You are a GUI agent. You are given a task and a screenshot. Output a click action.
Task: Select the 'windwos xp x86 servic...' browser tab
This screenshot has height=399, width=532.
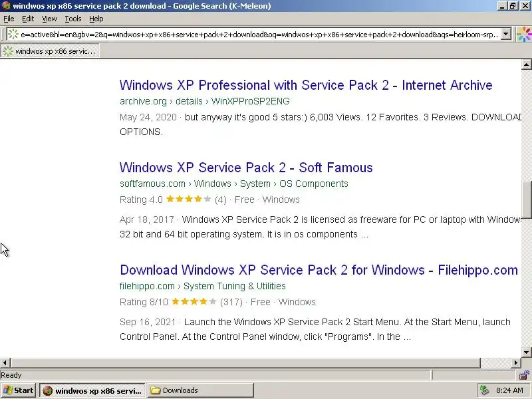click(x=50, y=51)
